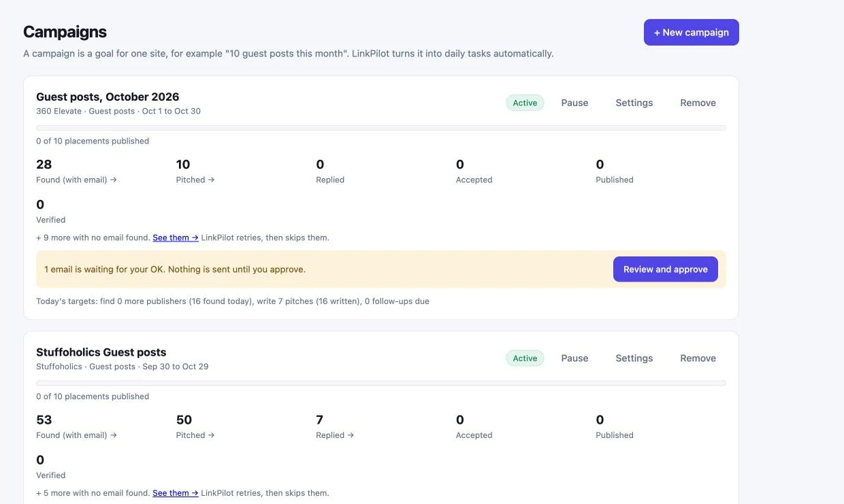Open Pitched list showing 10
This screenshot has width=844, height=504.
pos(195,172)
